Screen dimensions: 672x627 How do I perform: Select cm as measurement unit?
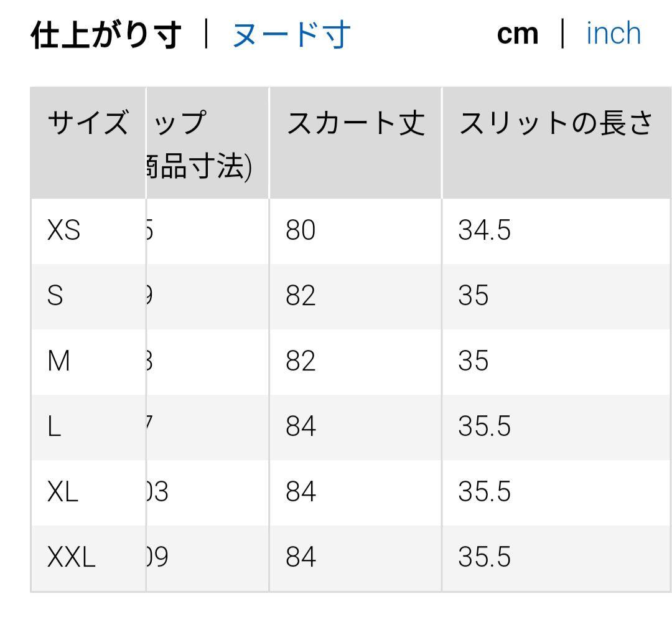517,34
